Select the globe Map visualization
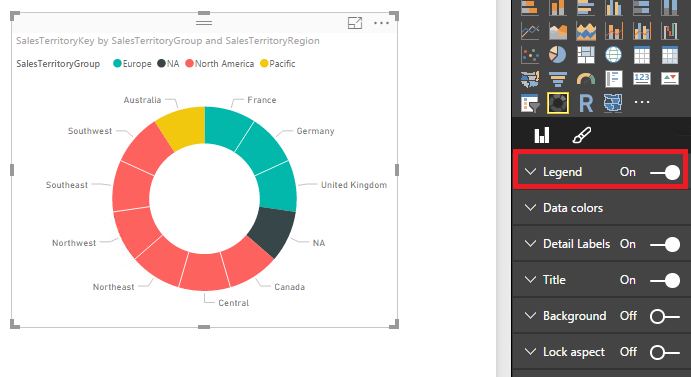 point(614,55)
